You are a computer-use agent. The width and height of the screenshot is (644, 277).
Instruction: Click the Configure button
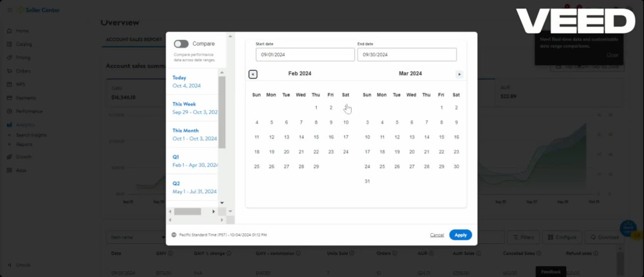pos(562,237)
